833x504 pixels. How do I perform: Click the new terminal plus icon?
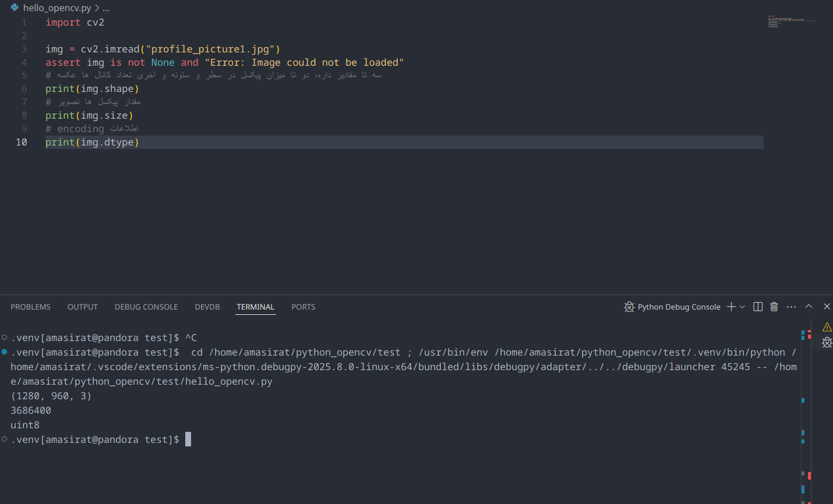731,307
